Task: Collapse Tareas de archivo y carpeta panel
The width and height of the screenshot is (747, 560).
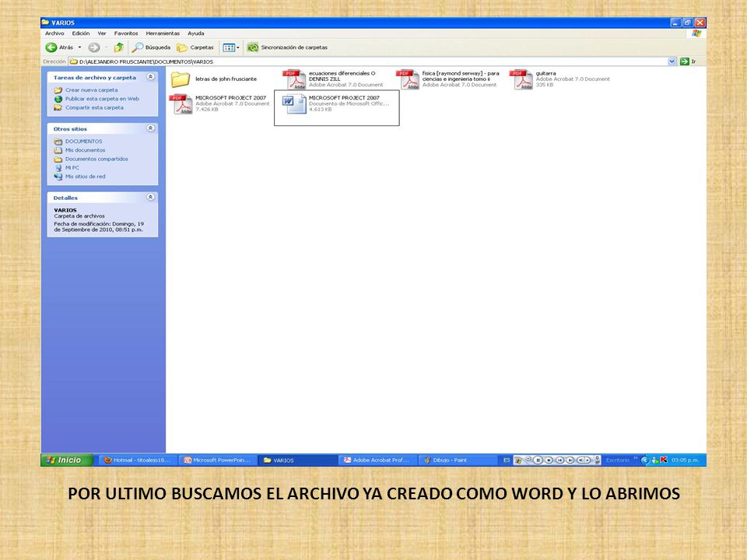Action: (150, 77)
